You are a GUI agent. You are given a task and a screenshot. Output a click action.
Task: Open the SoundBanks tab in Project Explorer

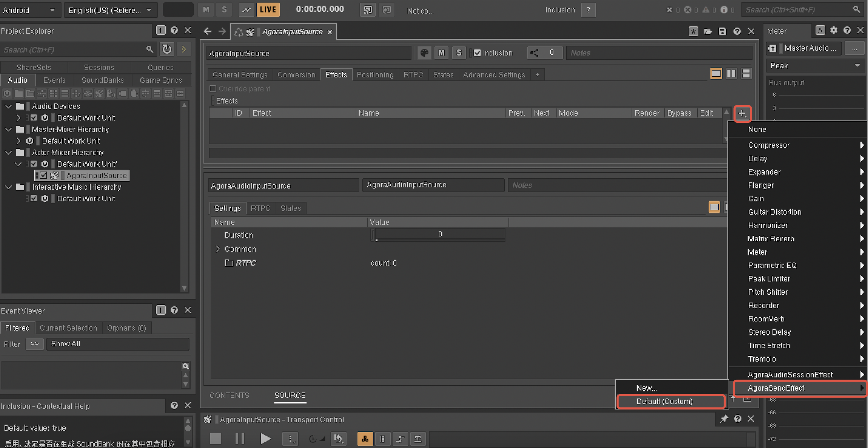point(103,80)
